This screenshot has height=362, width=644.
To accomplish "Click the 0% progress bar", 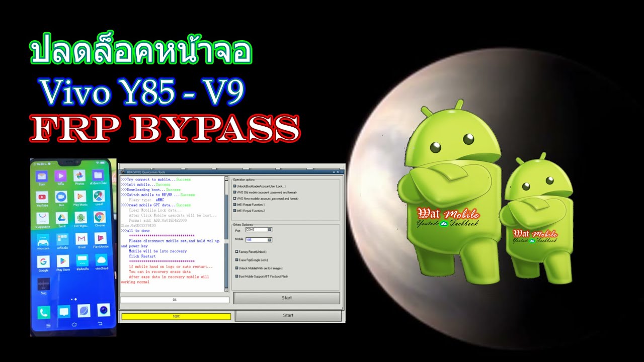I will (x=174, y=300).
